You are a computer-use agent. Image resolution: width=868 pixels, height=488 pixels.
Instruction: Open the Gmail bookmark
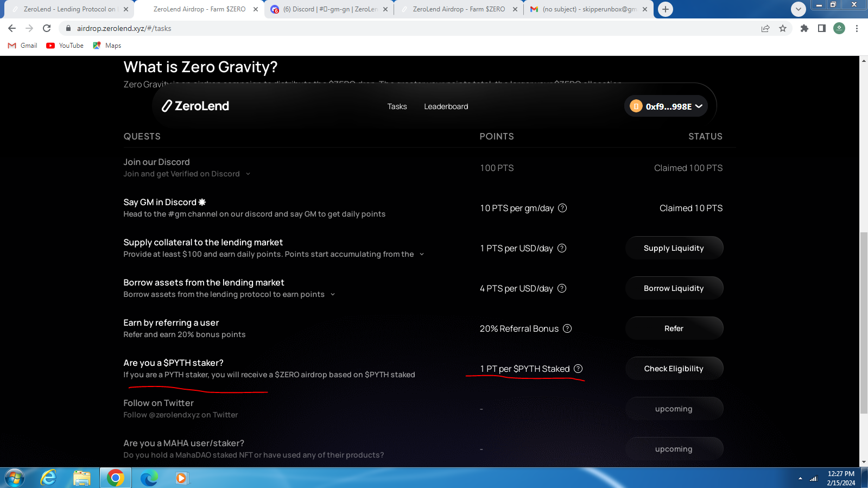point(23,46)
